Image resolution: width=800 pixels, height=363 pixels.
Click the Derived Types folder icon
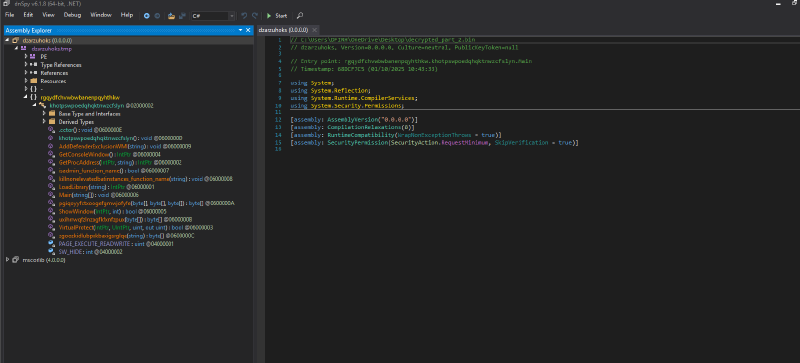tap(52, 122)
